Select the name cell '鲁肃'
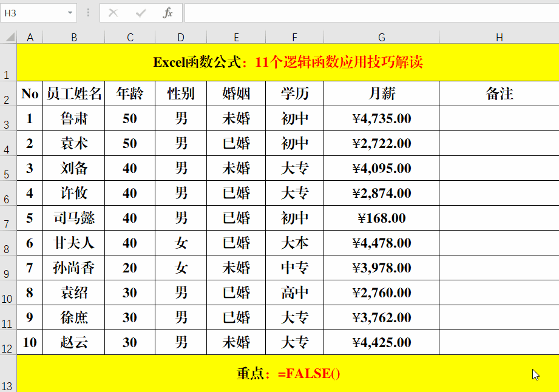The image size is (559, 392). tap(74, 118)
